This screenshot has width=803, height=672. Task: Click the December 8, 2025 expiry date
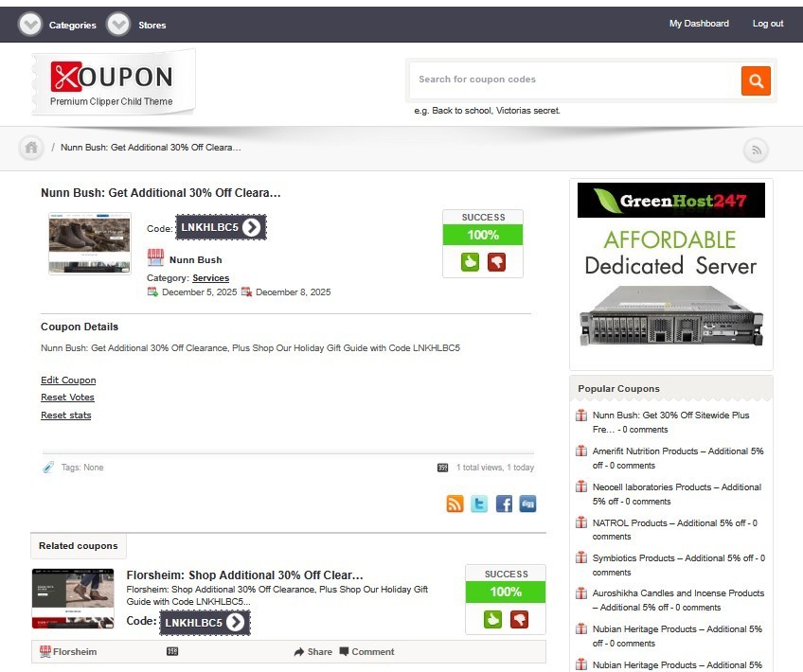click(293, 292)
